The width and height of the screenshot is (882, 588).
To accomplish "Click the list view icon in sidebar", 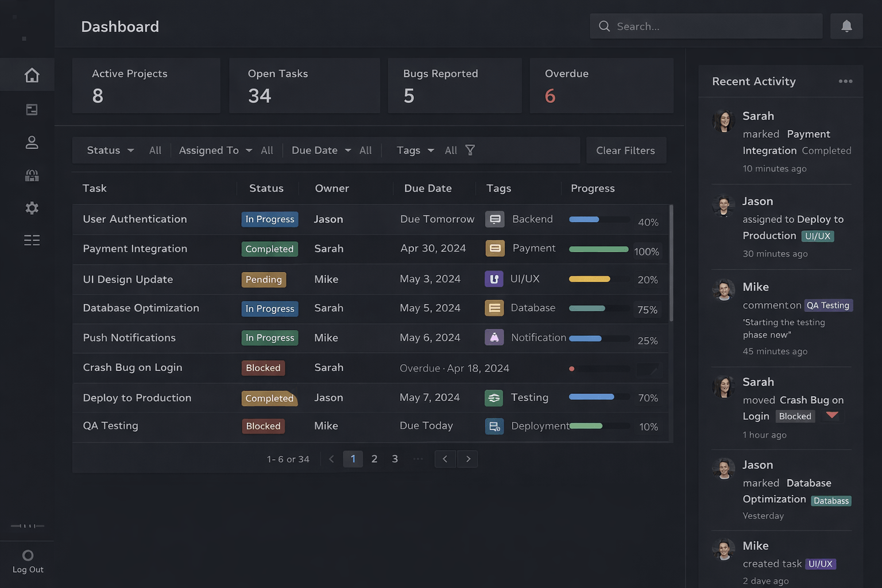I will (x=32, y=240).
